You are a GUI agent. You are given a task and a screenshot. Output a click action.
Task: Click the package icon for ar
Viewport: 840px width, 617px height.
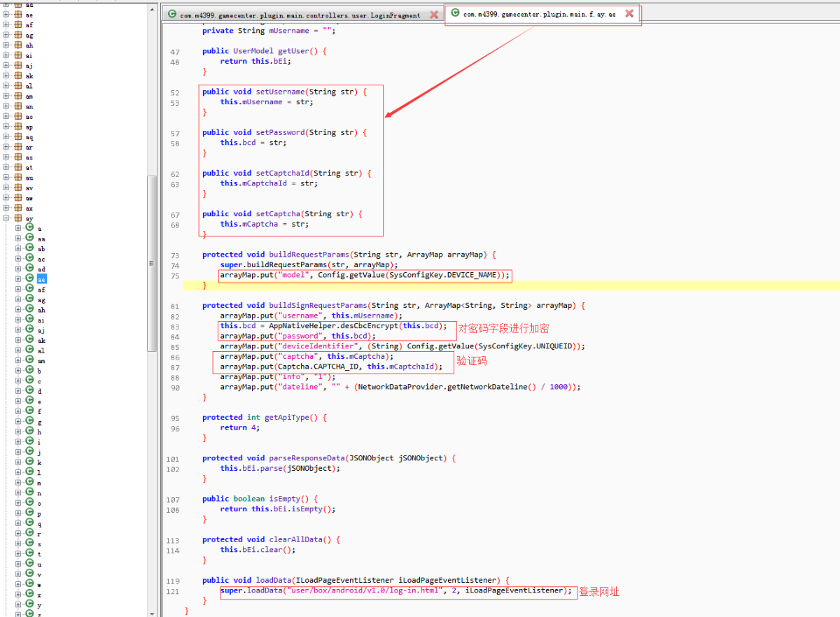pyautogui.click(x=18, y=147)
